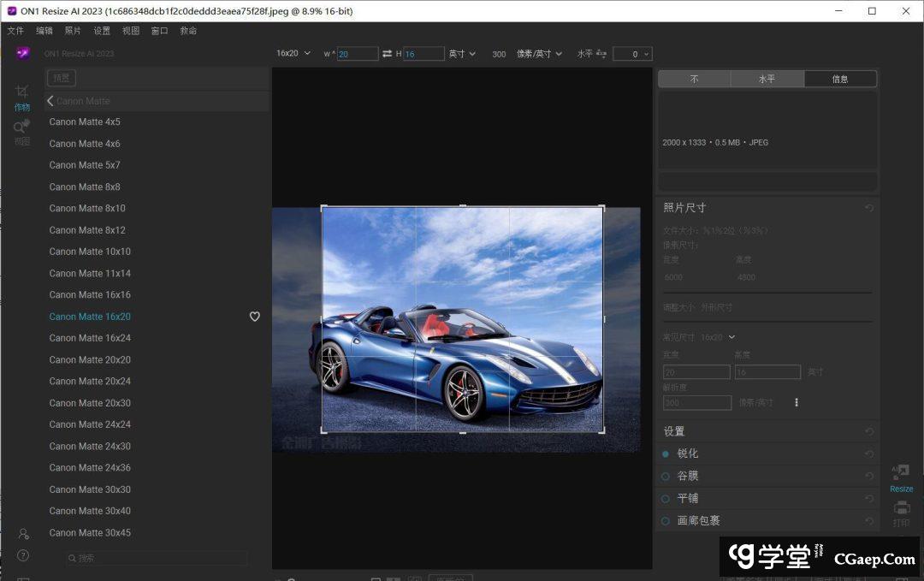The height and width of the screenshot is (581, 924).
Task: Open the user account icon
Action: pos(23,534)
